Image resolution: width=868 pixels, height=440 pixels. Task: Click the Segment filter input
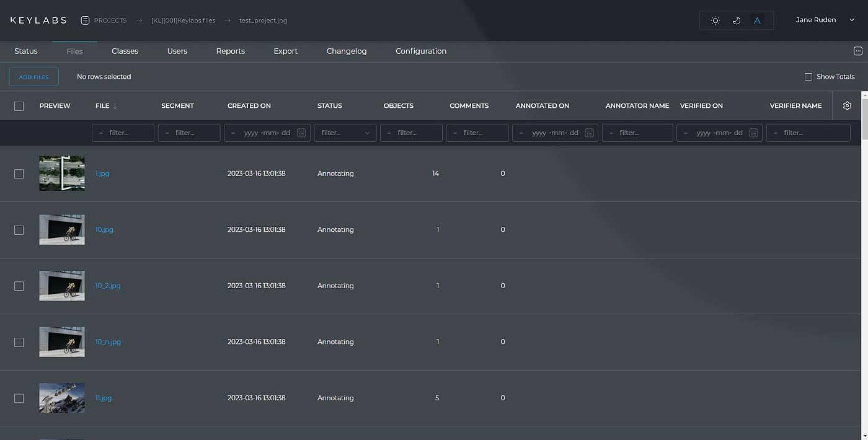pos(189,133)
